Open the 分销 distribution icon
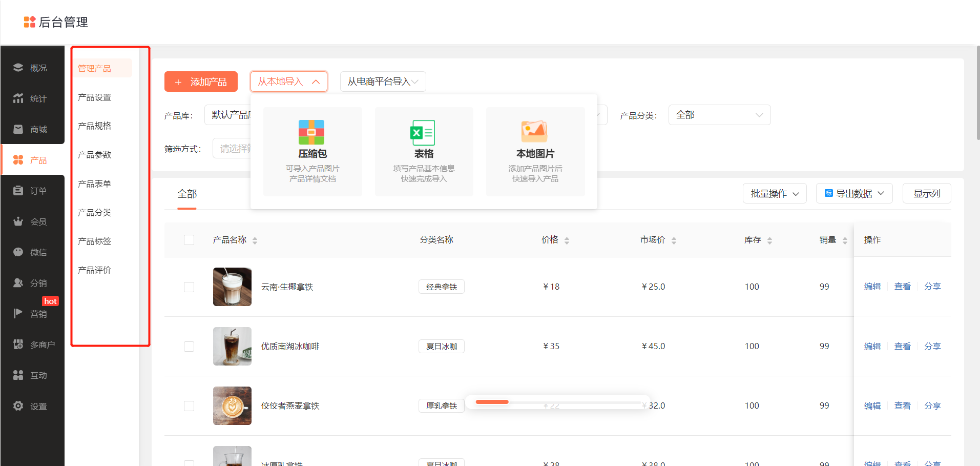Viewport: 980px width, 466px height. tap(18, 283)
